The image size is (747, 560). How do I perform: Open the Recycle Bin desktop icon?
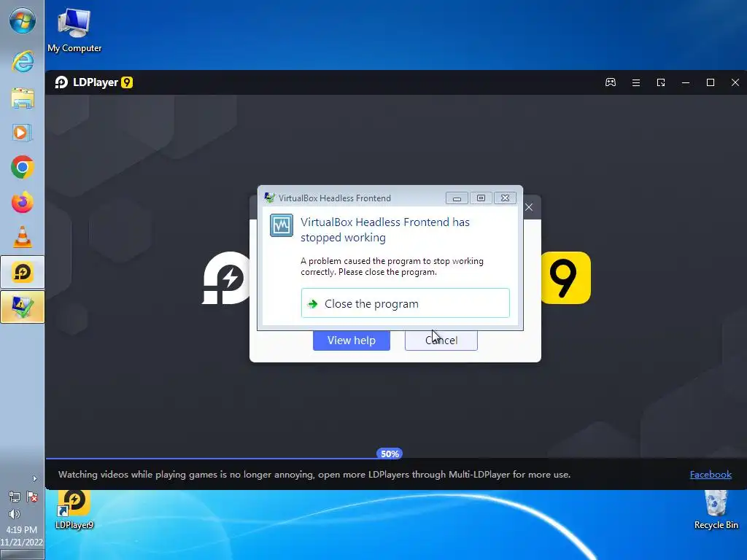(x=716, y=510)
